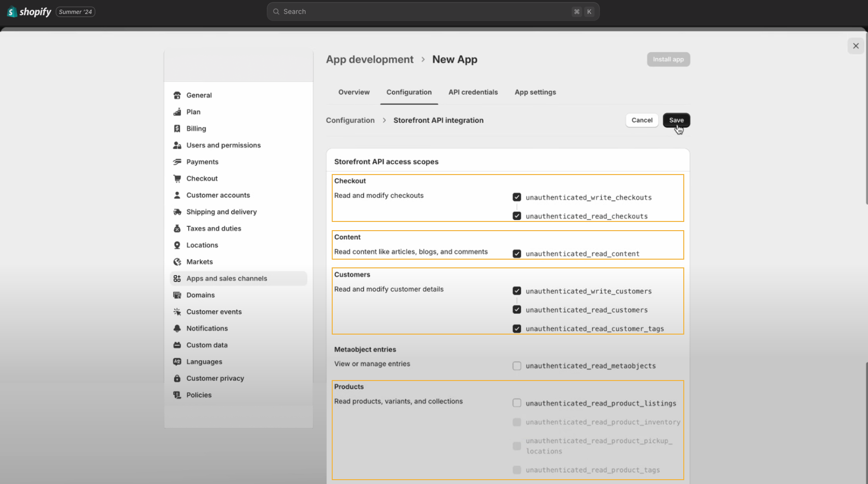The height and width of the screenshot is (484, 868).
Task: Click "Read and modify checkouts" text
Action: click(x=379, y=195)
